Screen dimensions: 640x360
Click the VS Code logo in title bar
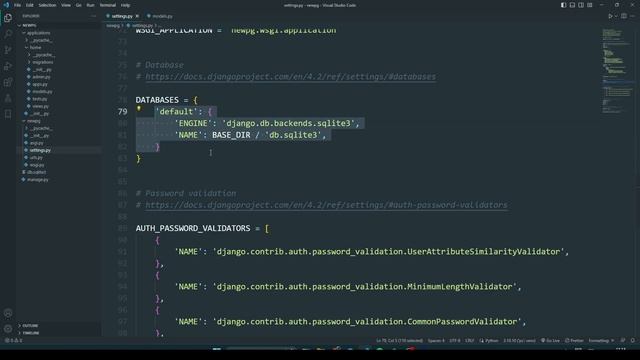[6, 5]
